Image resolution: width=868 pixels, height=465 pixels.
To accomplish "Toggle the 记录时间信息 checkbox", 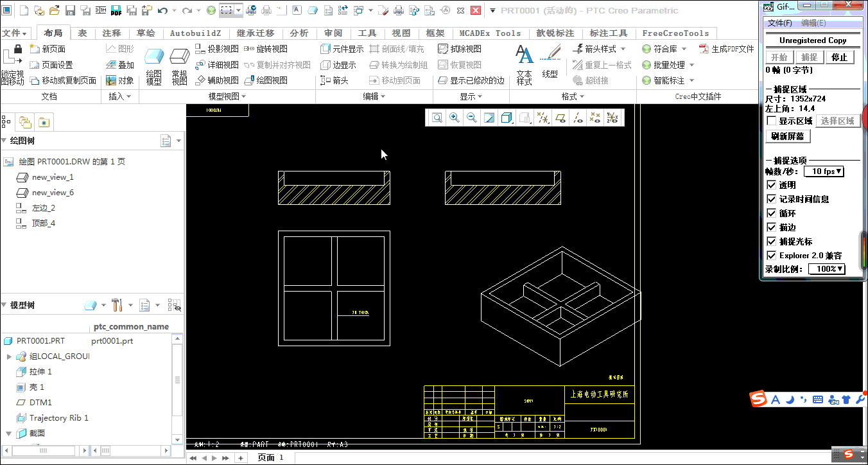I will (x=772, y=199).
